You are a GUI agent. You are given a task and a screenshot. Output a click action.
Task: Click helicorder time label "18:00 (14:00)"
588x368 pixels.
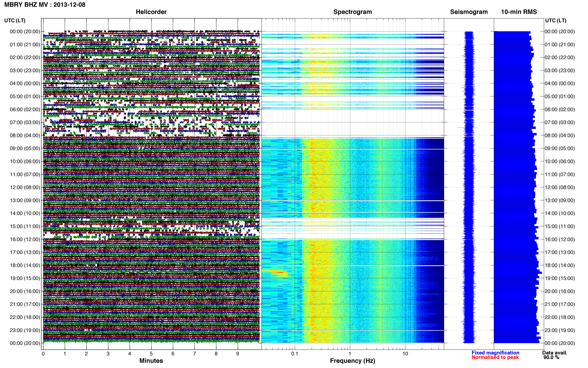point(25,265)
